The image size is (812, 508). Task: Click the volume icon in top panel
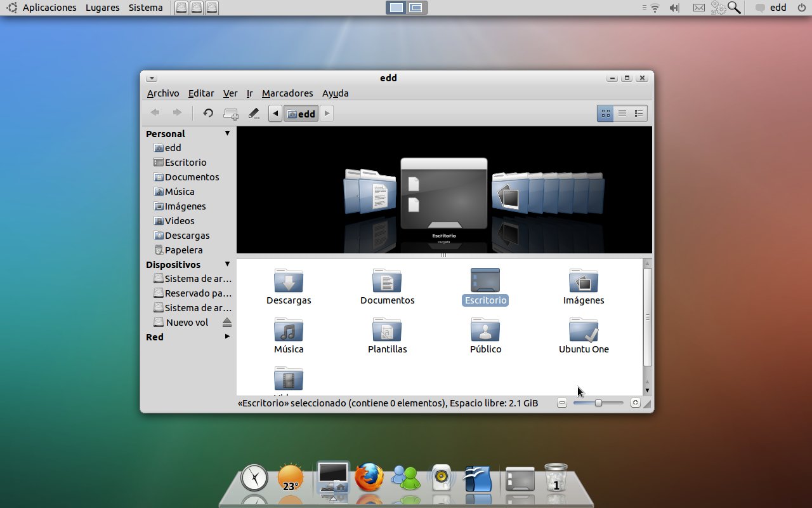point(674,8)
